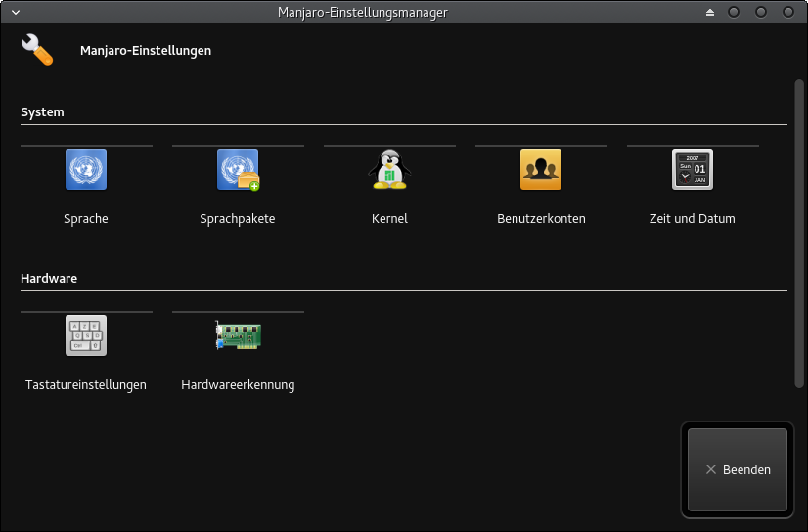The height and width of the screenshot is (532, 808).
Task: Select the Benutzerkonten text label
Action: click(x=541, y=219)
